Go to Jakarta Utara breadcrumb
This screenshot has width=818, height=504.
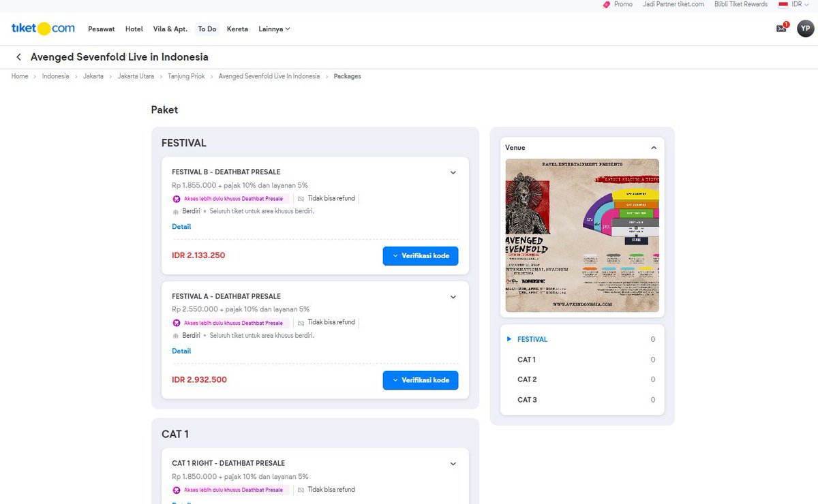coord(136,76)
